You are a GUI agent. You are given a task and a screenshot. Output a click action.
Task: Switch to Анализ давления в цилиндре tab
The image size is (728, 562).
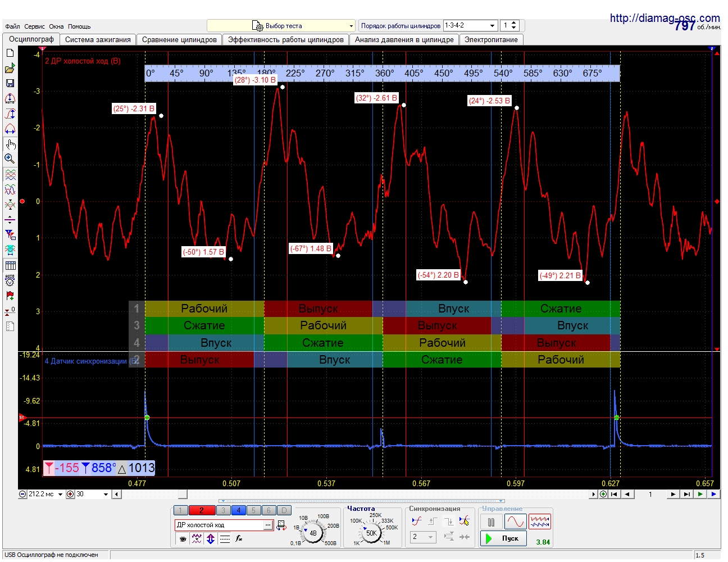click(x=404, y=40)
